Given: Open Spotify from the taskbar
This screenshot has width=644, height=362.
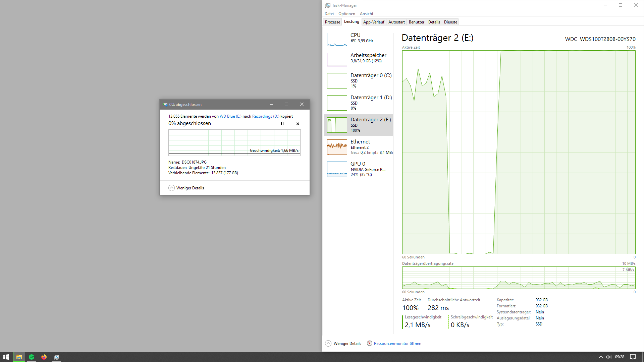Looking at the screenshot, I should tap(32, 357).
